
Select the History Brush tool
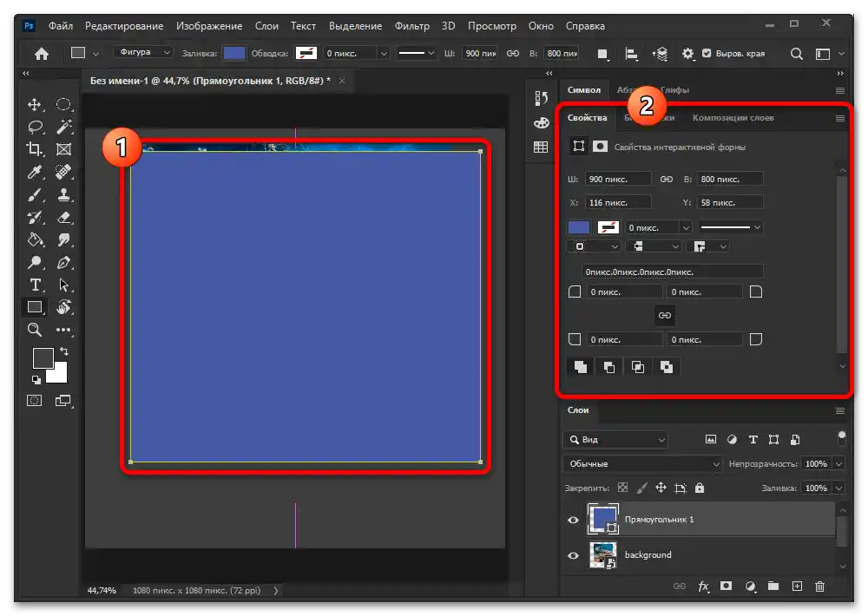35,218
